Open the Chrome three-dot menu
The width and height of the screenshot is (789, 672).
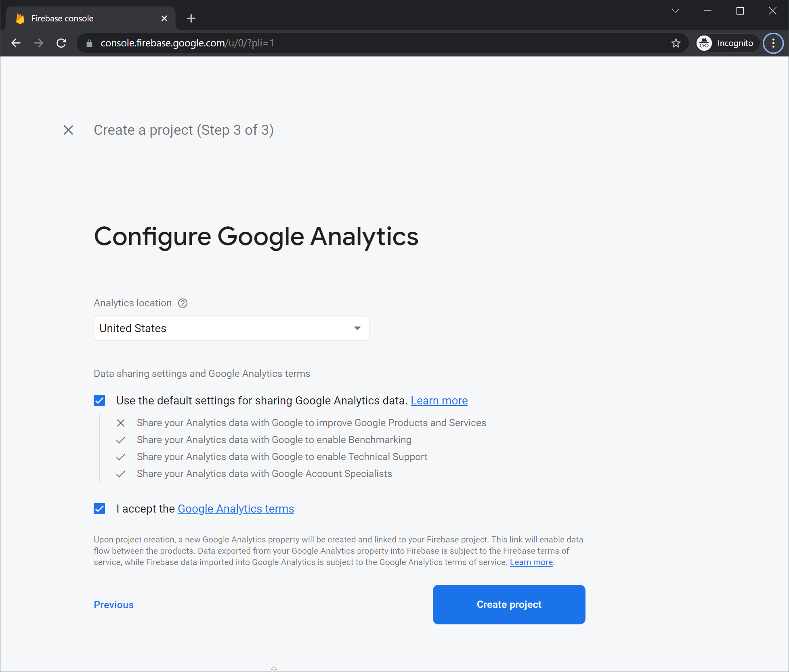[773, 43]
